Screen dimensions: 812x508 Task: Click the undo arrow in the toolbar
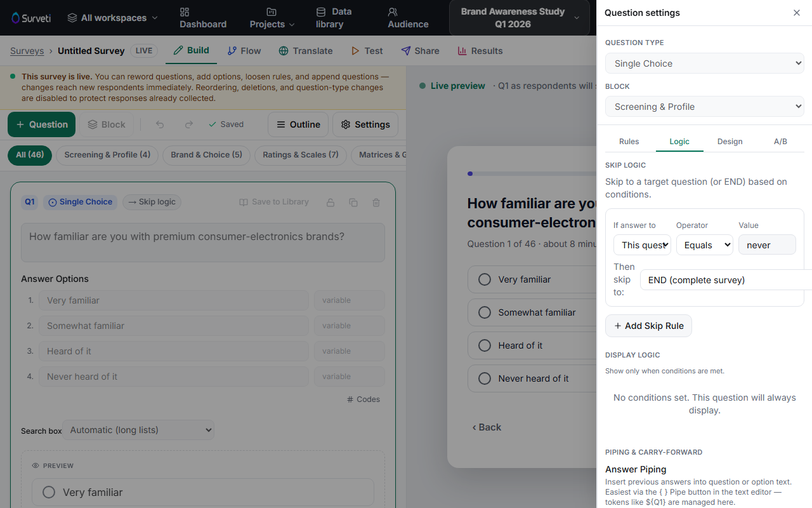point(160,124)
